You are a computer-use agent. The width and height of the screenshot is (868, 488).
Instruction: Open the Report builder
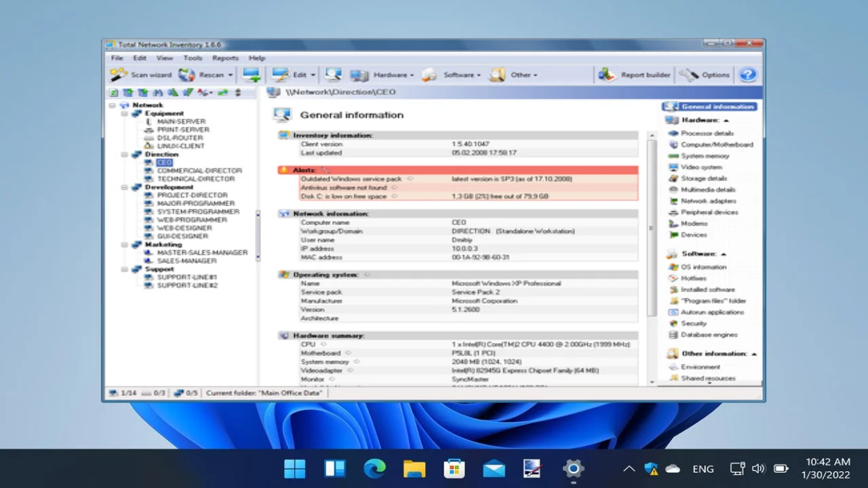tap(635, 75)
